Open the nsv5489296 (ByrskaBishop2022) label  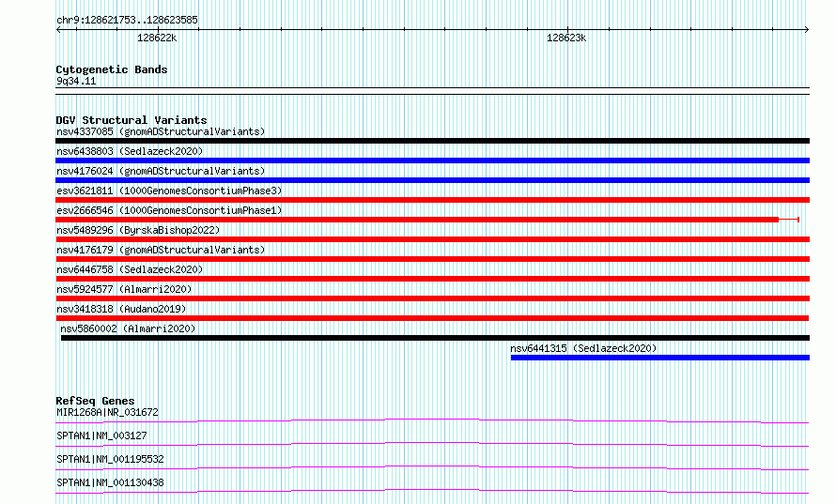point(138,230)
